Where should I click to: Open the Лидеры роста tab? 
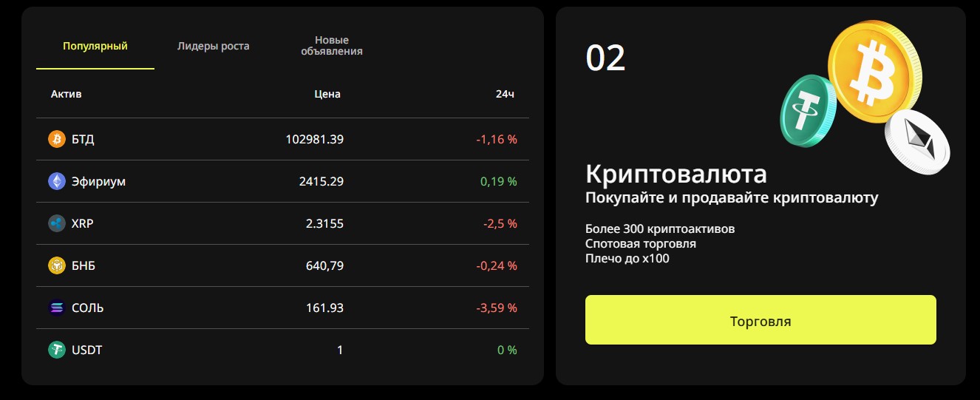click(214, 46)
